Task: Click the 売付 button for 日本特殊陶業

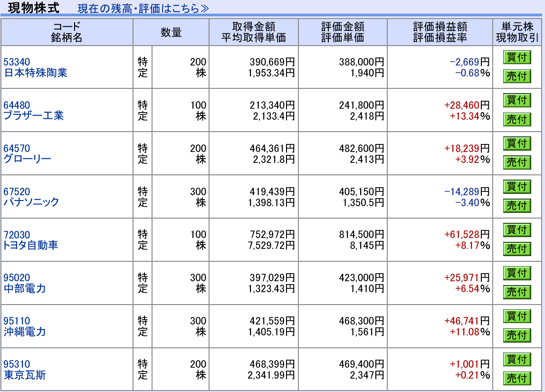Action: pos(517,76)
